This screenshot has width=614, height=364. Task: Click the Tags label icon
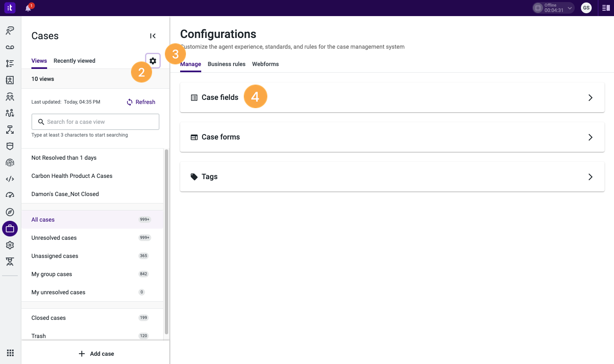[194, 177]
